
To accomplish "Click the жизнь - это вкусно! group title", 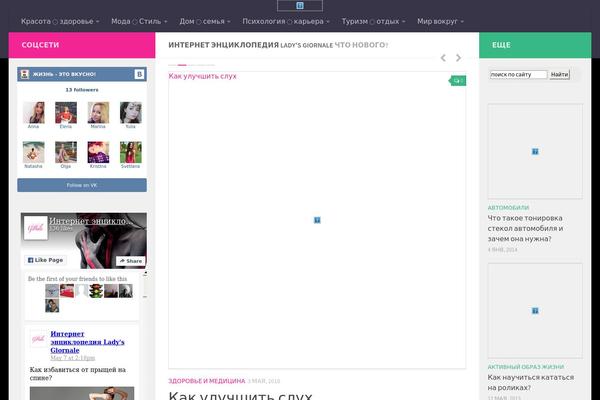I will click(x=64, y=74).
